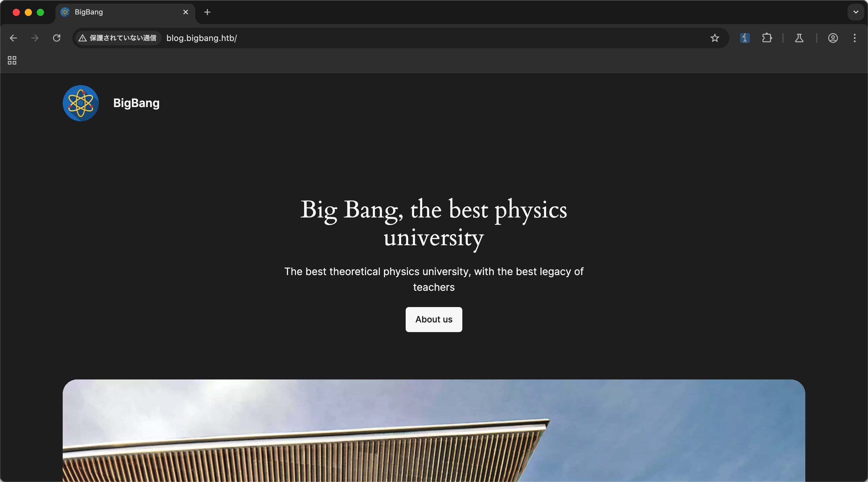This screenshot has width=868, height=482.
Task: Open Chrome three-dot menu
Action: pyautogui.click(x=854, y=38)
